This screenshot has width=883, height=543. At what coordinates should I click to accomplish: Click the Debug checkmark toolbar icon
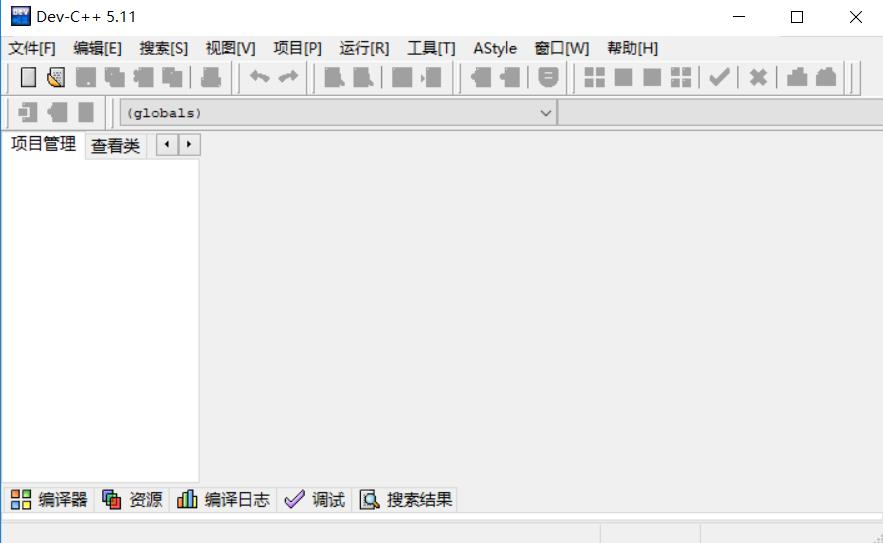719,77
